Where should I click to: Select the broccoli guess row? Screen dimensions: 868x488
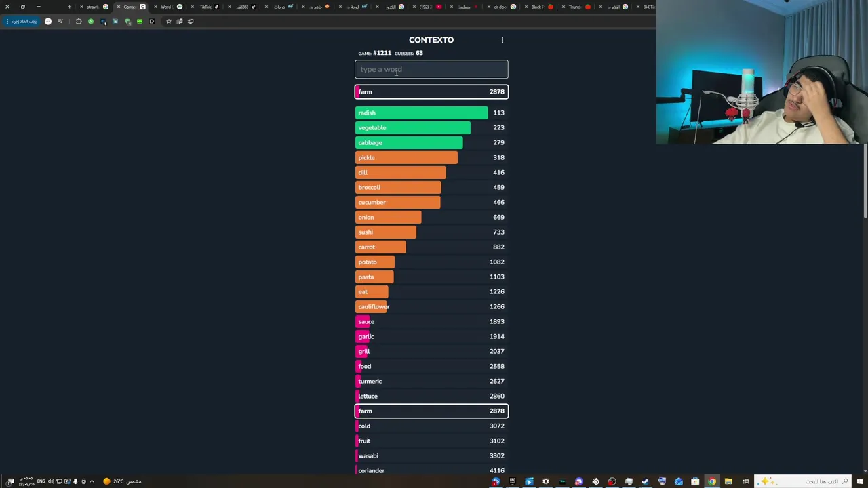[x=431, y=187]
